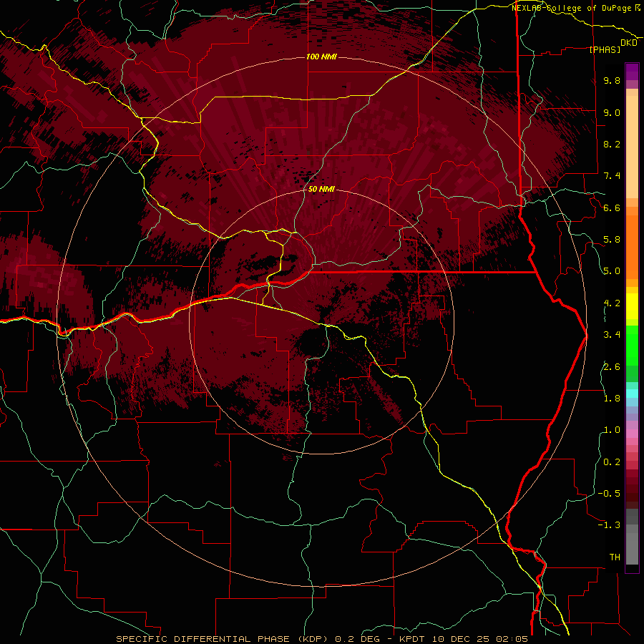Click the 2.6 value on the color scale

point(612,367)
